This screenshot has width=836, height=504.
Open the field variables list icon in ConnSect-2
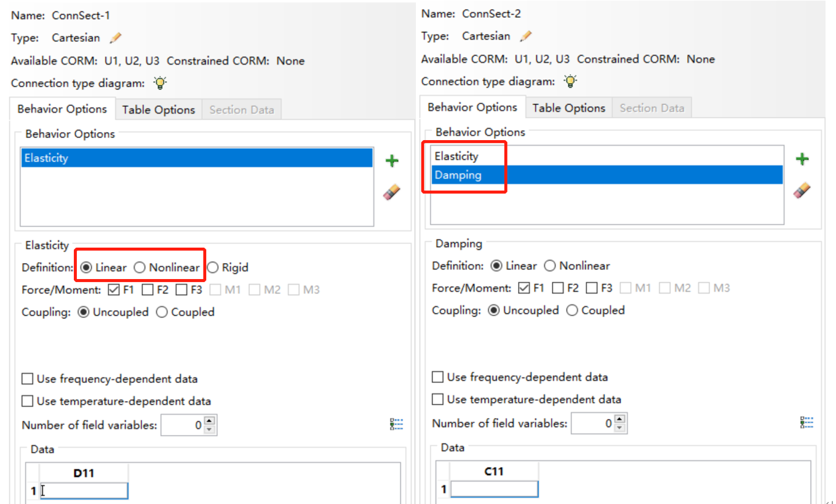(806, 422)
